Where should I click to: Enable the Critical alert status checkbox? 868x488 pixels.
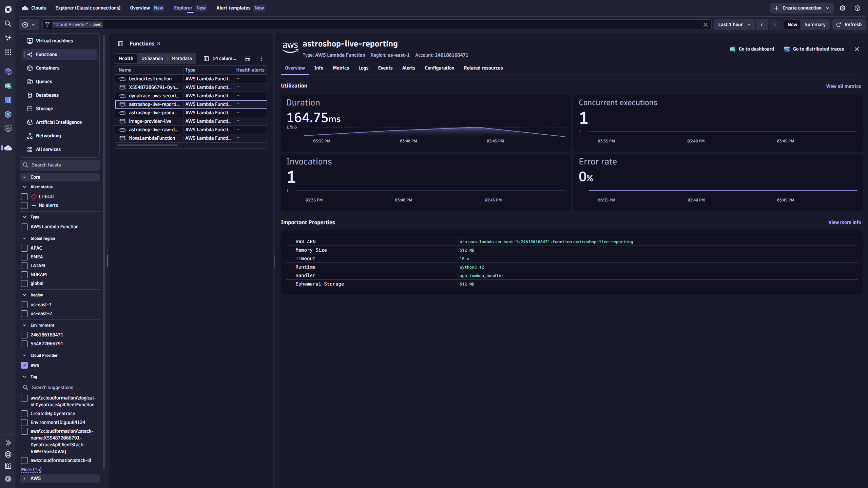(x=24, y=197)
